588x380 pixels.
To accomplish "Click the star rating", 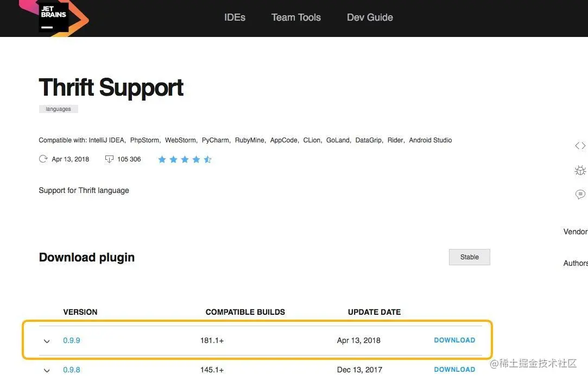I will click(185, 159).
